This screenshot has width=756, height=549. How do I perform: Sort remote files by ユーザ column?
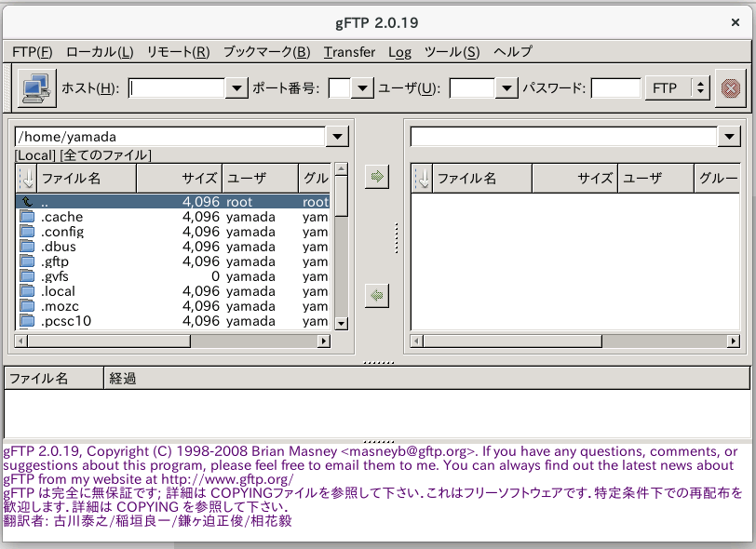click(655, 179)
